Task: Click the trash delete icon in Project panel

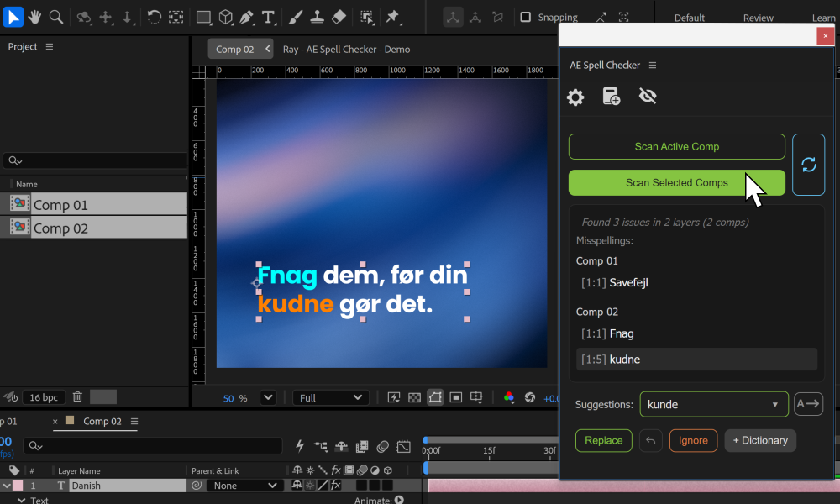Action: (x=77, y=396)
